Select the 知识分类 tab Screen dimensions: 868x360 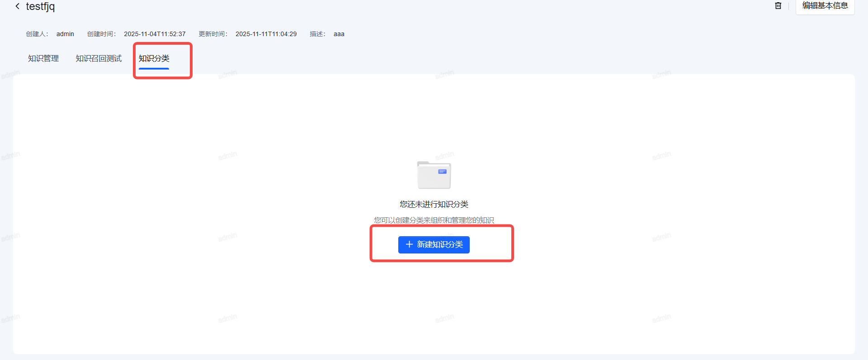click(x=154, y=59)
